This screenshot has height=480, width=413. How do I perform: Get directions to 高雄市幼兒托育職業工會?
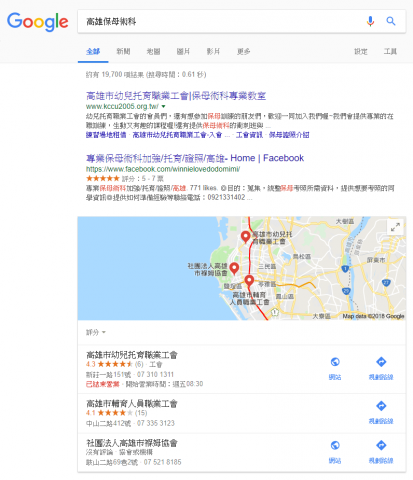381,369
